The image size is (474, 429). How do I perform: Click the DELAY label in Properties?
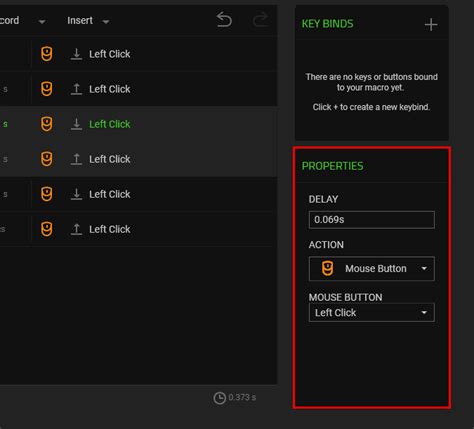pyautogui.click(x=323, y=199)
